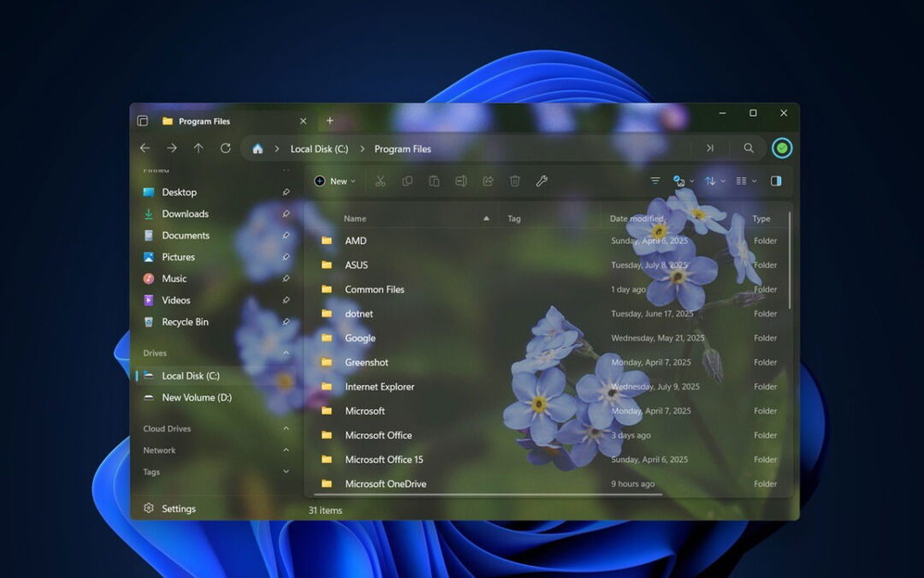924x578 pixels.
Task: Open the New item dropdown
Action: tap(335, 182)
